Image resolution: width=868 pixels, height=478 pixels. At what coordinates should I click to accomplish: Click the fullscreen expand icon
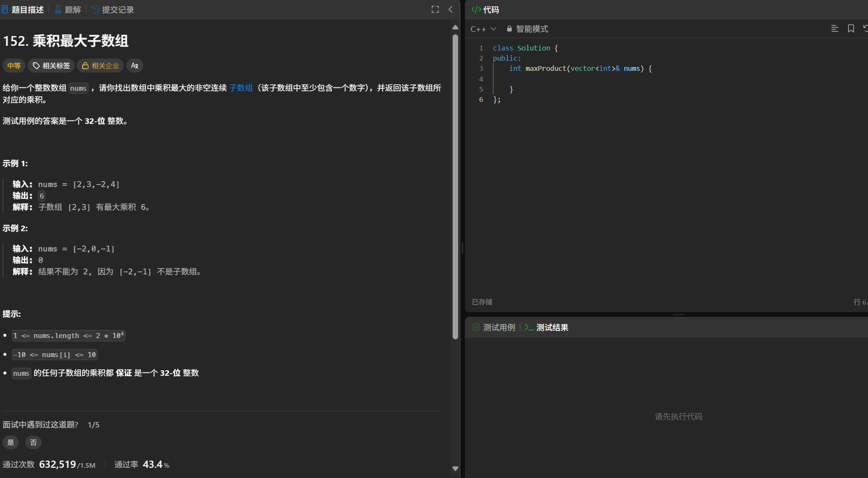(x=435, y=9)
